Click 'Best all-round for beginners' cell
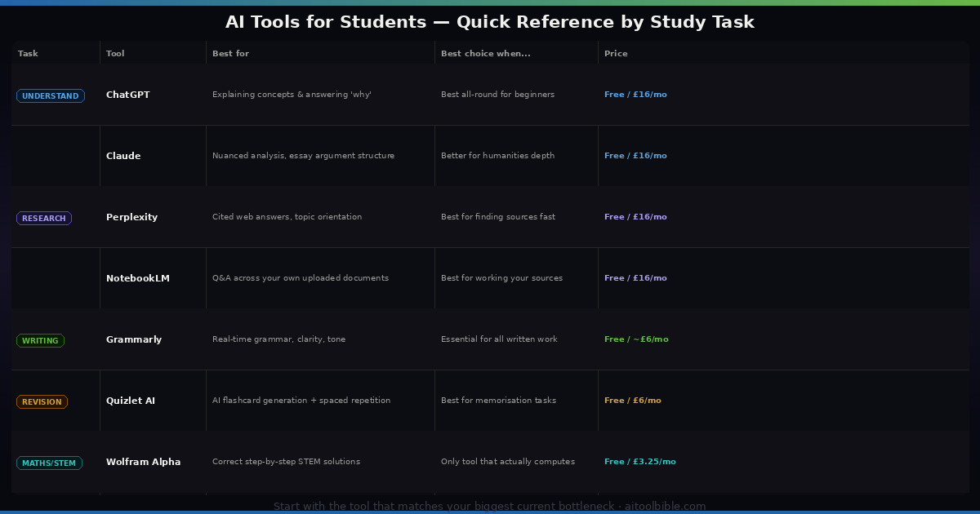980x514 pixels. (497, 95)
